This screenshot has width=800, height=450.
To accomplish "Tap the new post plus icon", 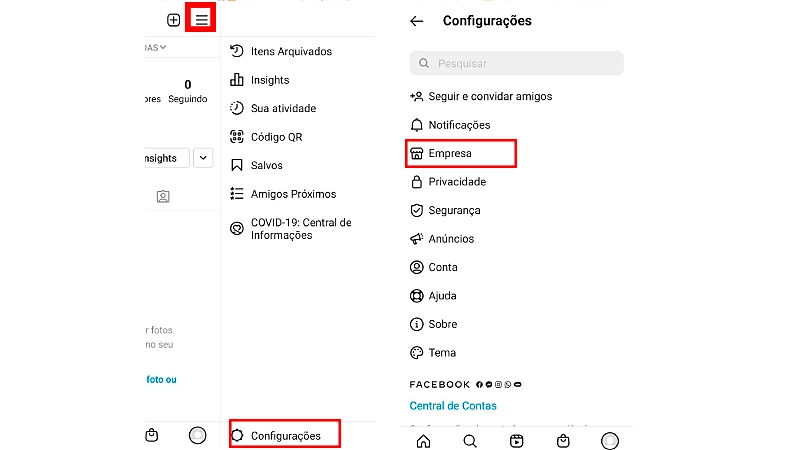I will [x=173, y=19].
